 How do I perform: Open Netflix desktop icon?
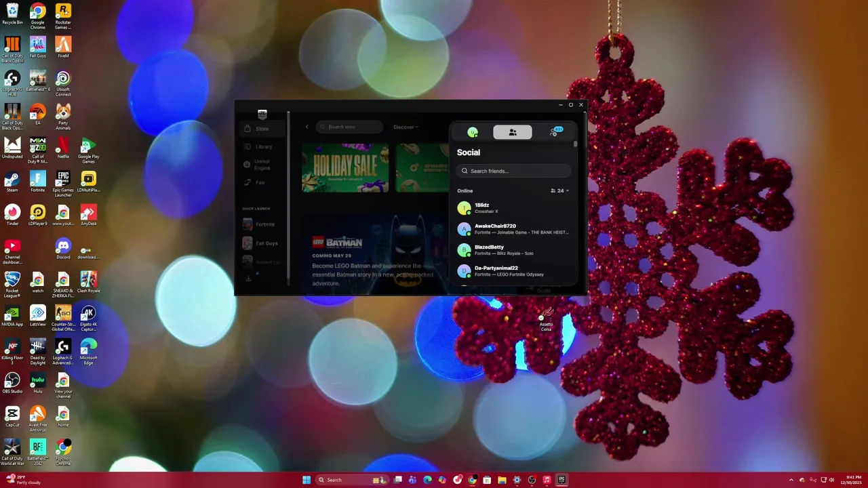(x=63, y=147)
